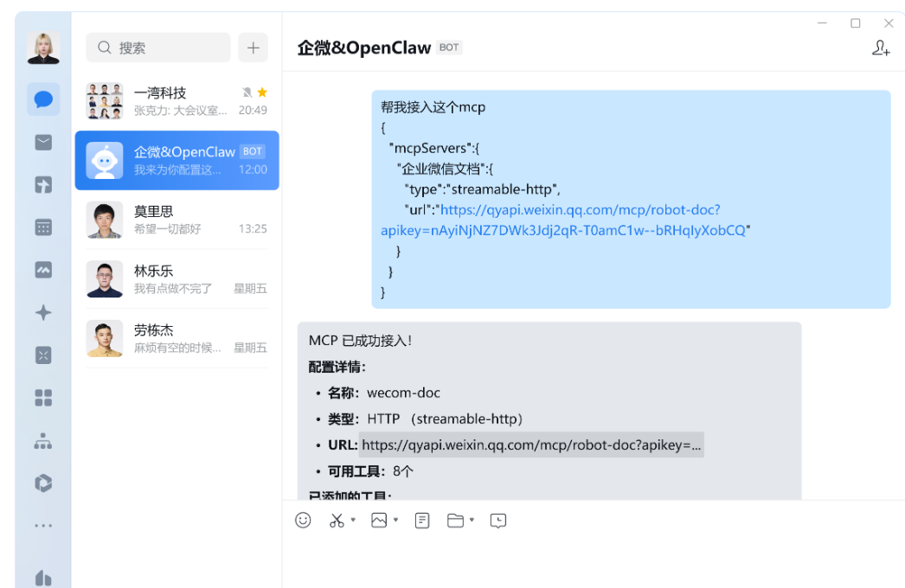Viewport: 905px width, 588px height.
Task: Click the 搜索 search field
Action: tap(156, 48)
